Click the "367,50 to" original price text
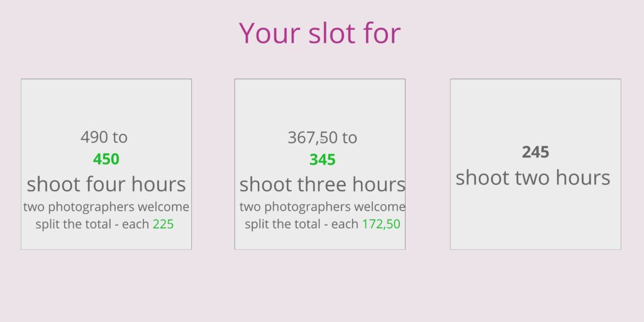644x322 pixels. pyautogui.click(x=323, y=138)
